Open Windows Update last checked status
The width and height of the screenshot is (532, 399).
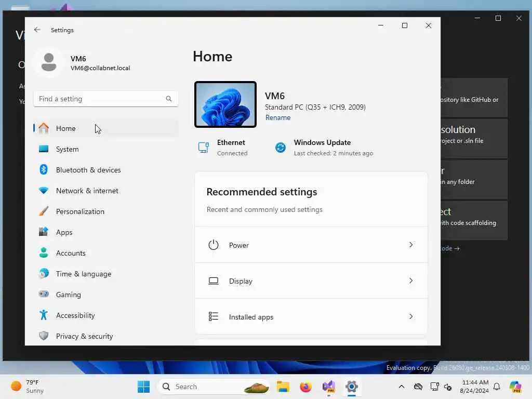(x=324, y=148)
